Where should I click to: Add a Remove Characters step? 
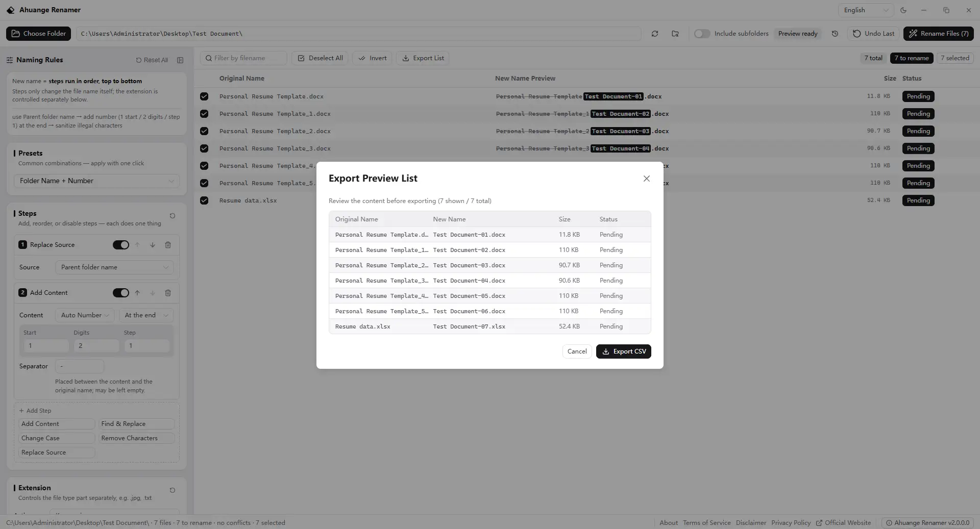tap(137, 438)
